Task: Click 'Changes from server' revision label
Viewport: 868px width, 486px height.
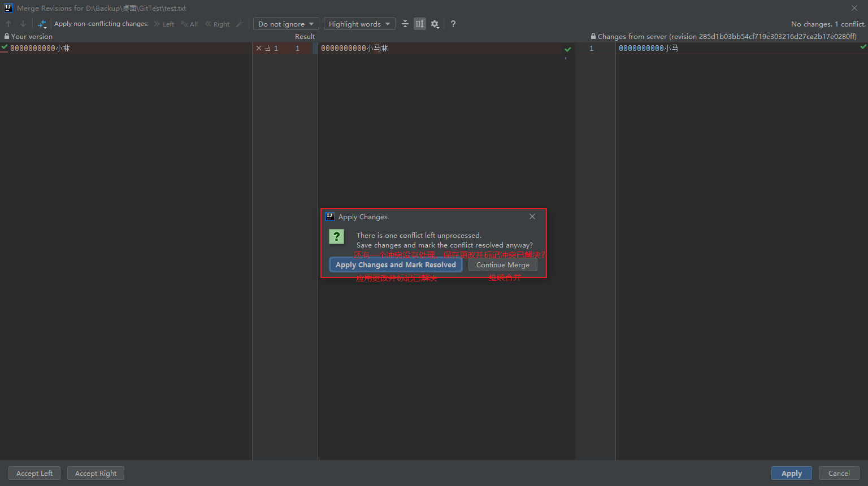Action: coord(727,36)
